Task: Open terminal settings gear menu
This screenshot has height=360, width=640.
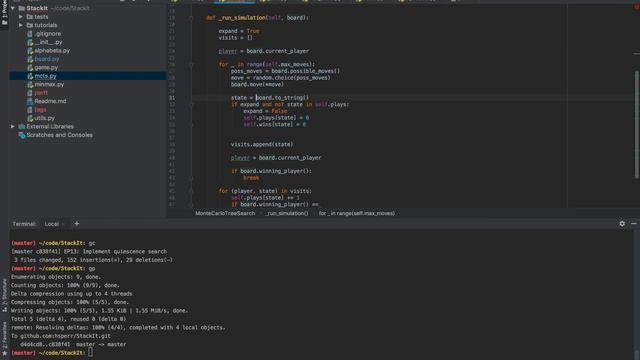Action: tap(622, 224)
